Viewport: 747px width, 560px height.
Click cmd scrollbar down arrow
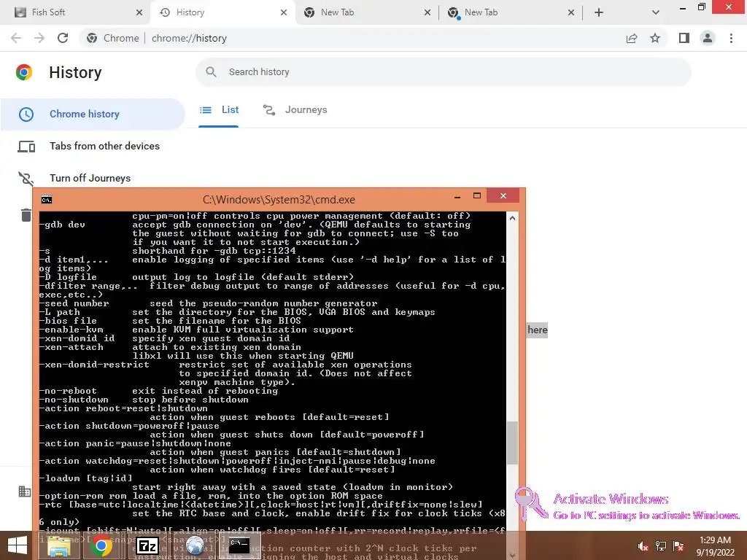(512, 555)
